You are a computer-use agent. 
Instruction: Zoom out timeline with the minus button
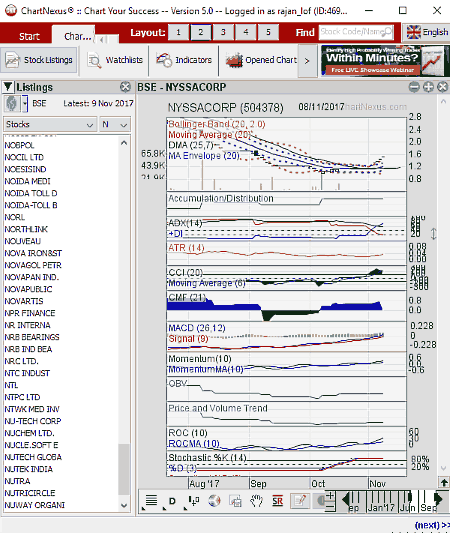[x=330, y=507]
